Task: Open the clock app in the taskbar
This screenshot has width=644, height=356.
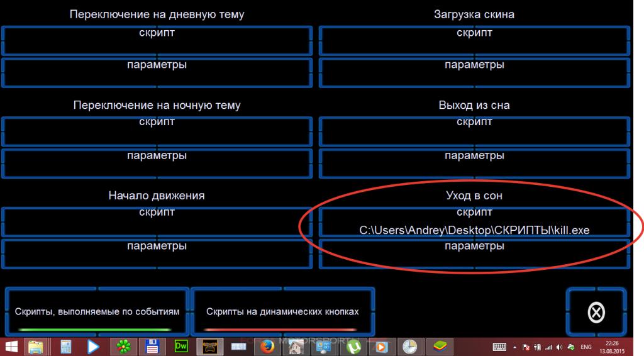Action: (410, 347)
